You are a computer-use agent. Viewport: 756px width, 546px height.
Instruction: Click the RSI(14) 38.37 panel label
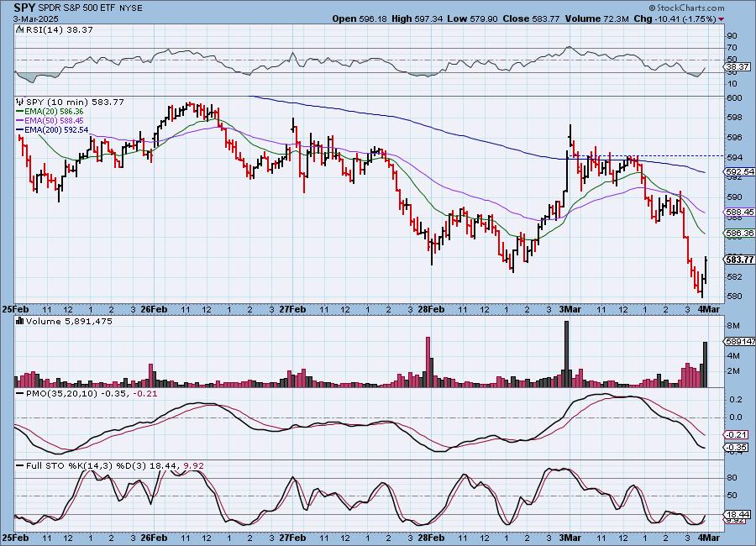[x=60, y=29]
